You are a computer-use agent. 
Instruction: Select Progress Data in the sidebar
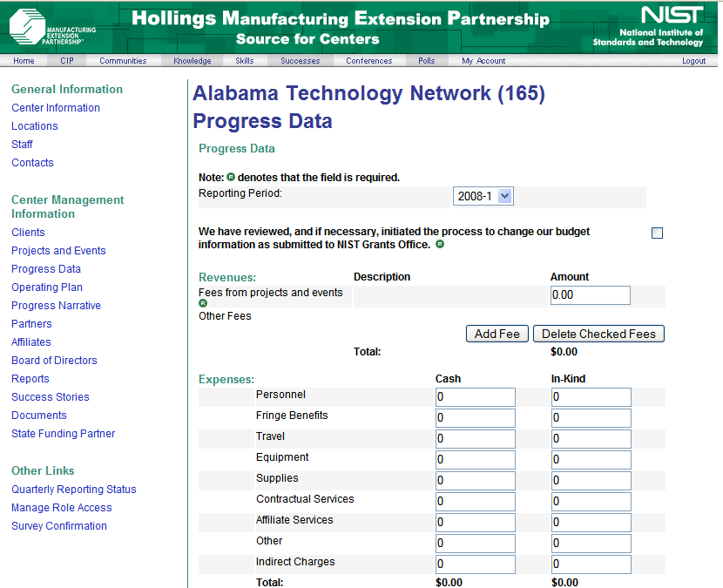point(46,269)
